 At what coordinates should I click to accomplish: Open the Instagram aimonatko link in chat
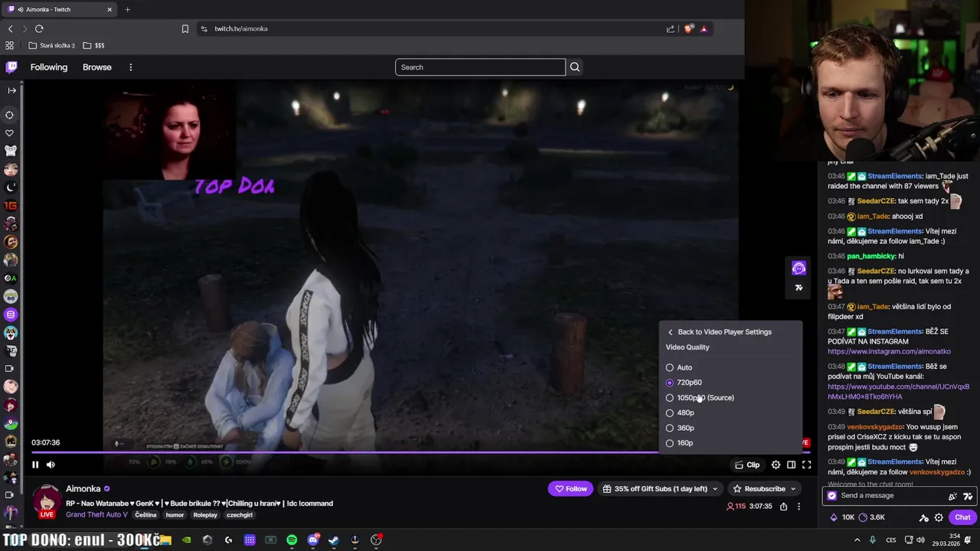(x=889, y=351)
